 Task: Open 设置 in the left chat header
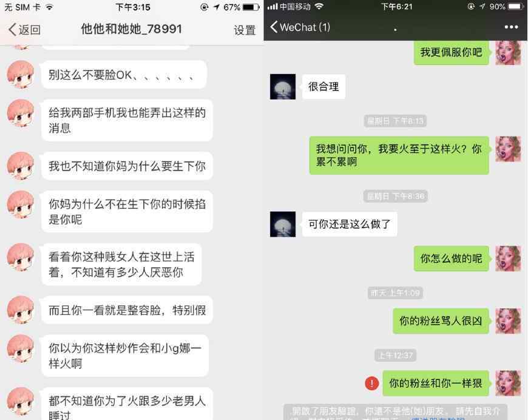coord(245,30)
